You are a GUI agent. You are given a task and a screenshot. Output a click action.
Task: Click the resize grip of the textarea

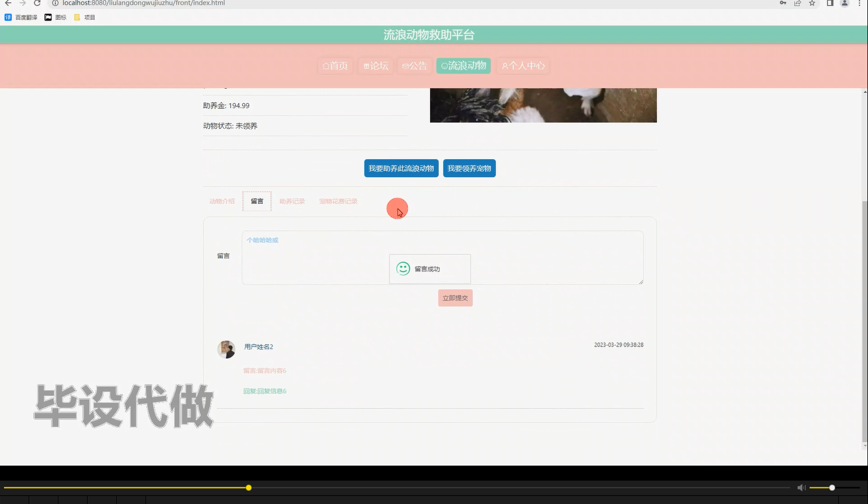[641, 282]
